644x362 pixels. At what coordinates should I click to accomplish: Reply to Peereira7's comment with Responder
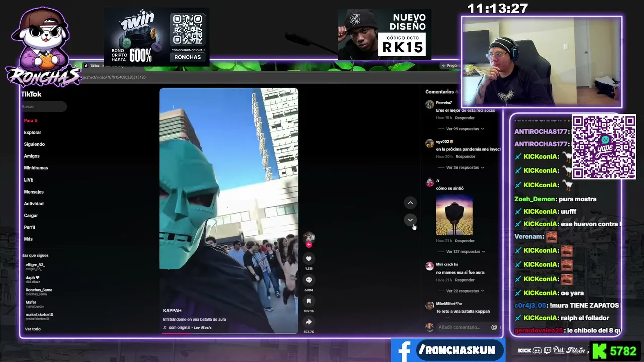tap(465, 118)
